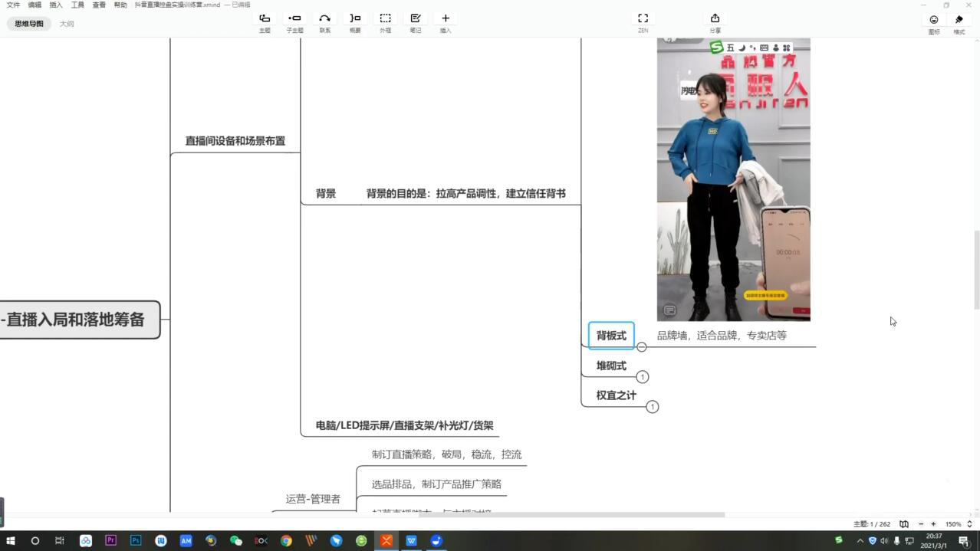Click the zoom-in plus button
The width and height of the screenshot is (980, 551).
coord(933,524)
